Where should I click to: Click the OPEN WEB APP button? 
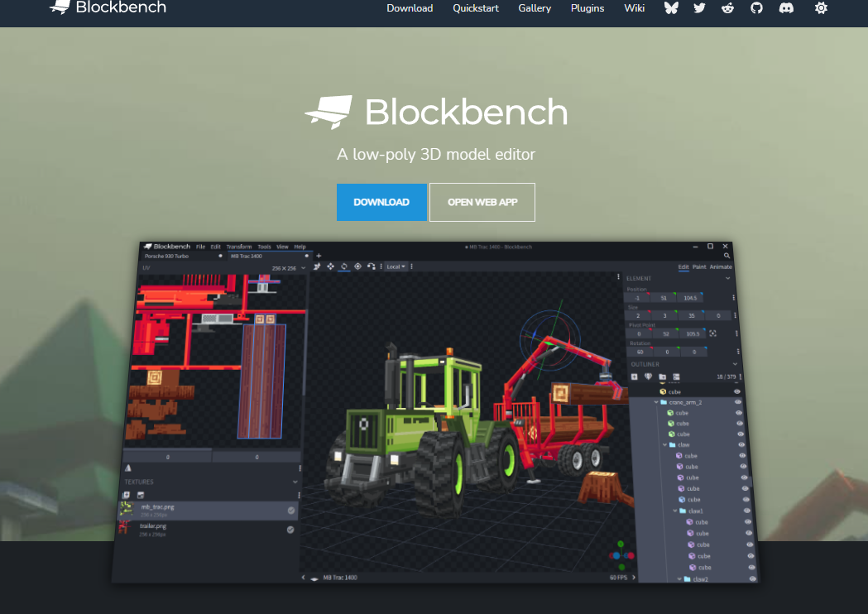[482, 202]
